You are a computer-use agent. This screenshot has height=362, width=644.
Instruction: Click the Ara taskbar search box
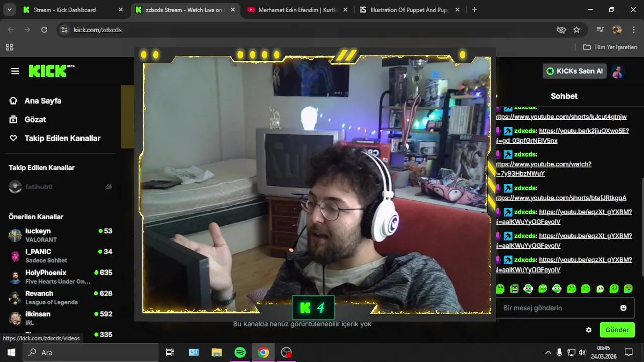click(91, 352)
